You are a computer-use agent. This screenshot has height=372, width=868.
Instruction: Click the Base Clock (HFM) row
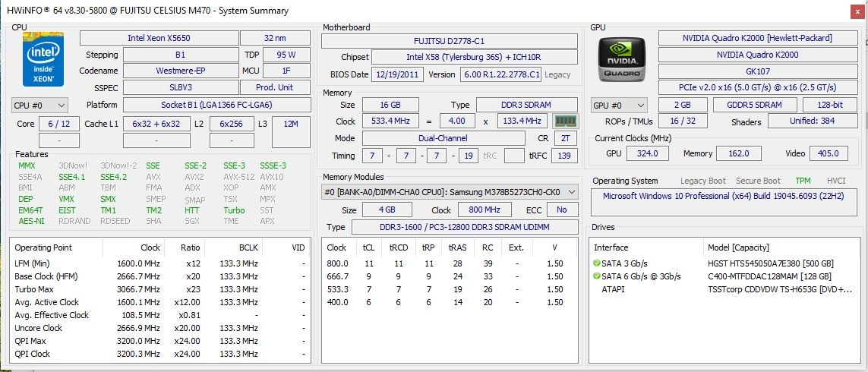pos(159,276)
